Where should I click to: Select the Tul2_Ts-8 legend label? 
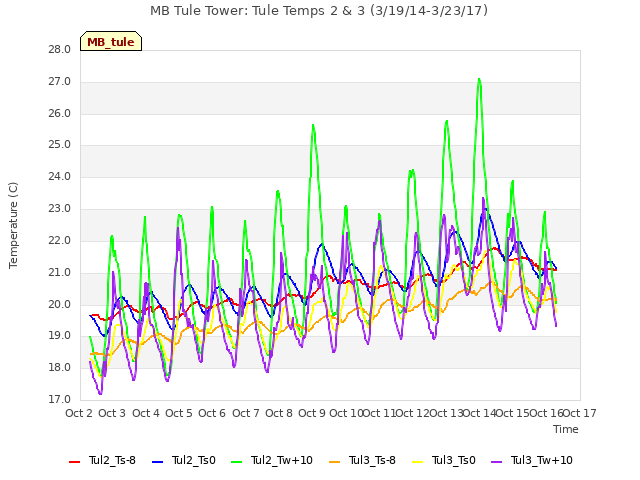(x=112, y=460)
